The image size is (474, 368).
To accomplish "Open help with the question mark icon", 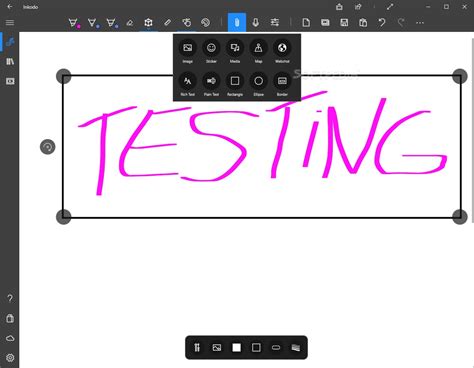I will [x=10, y=298].
